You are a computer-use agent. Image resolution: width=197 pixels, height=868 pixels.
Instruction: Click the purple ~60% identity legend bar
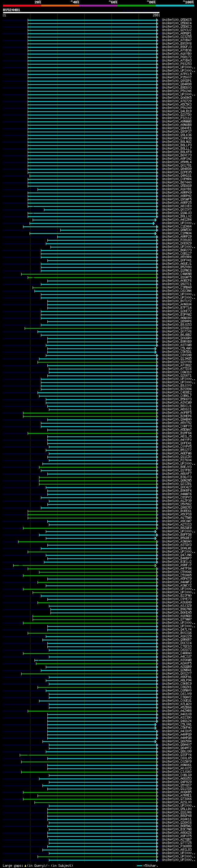99,6
